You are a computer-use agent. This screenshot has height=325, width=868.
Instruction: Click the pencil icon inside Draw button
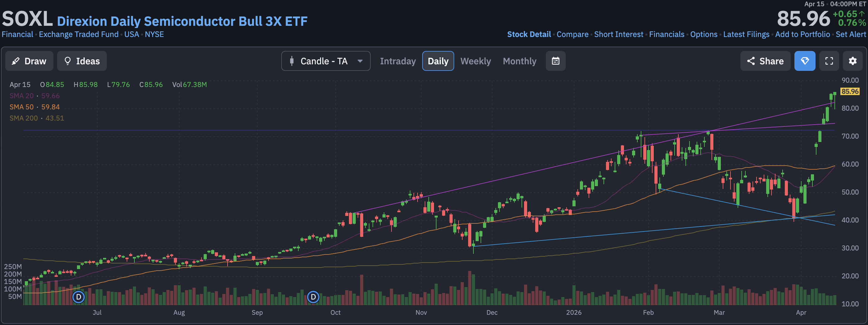point(16,61)
